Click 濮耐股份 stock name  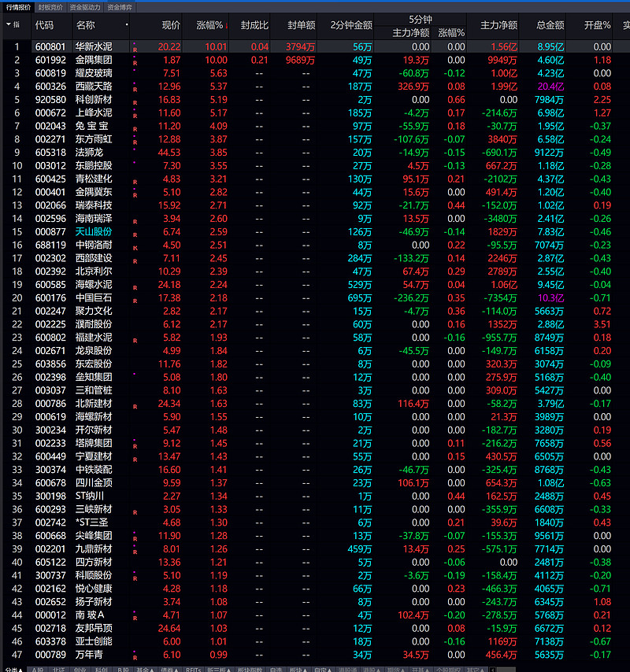94,324
